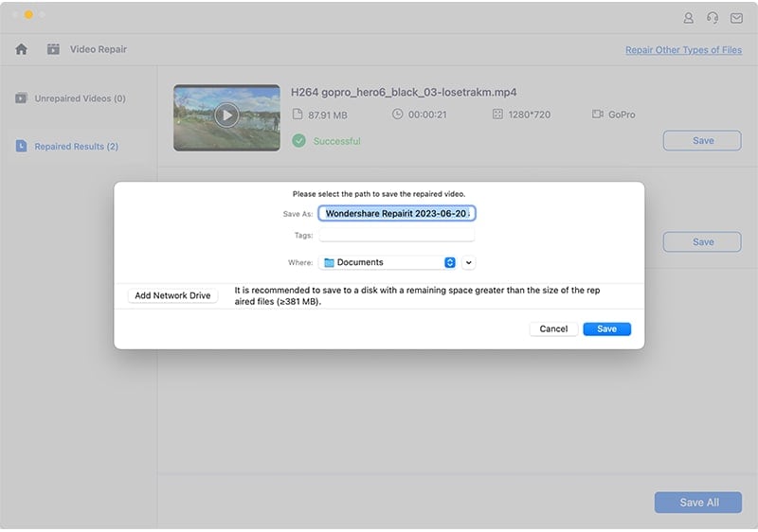Open Unrepaired Videos (0) tab
This screenshot has width=758, height=532.
70,98
